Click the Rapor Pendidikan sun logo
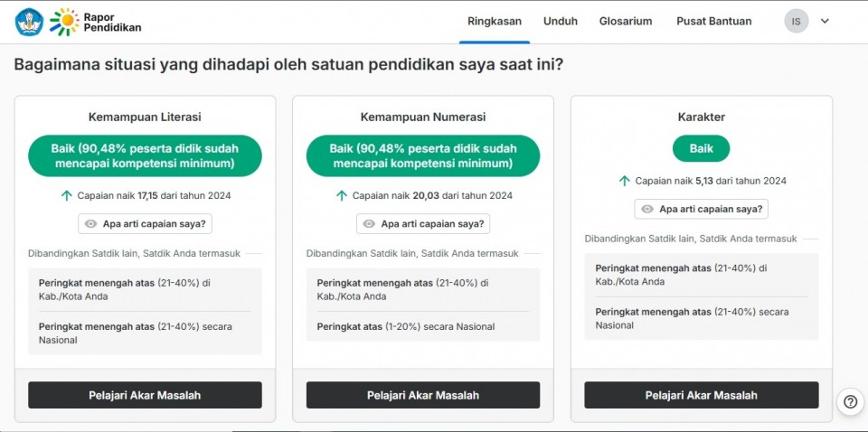Image resolution: width=868 pixels, height=432 pixels. coord(64,22)
